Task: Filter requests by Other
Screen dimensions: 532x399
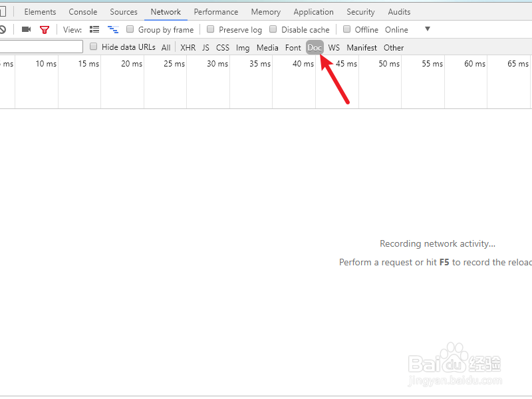Action: (394, 47)
